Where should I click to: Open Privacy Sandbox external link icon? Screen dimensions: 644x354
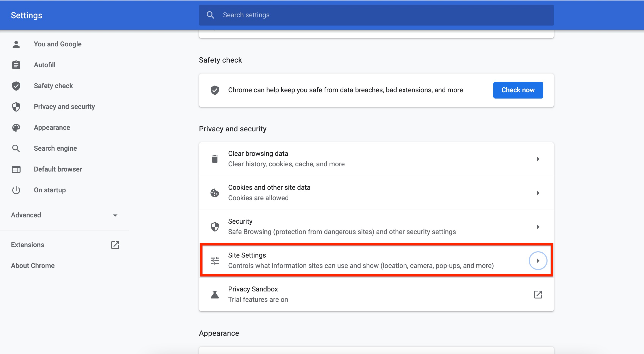pyautogui.click(x=538, y=294)
